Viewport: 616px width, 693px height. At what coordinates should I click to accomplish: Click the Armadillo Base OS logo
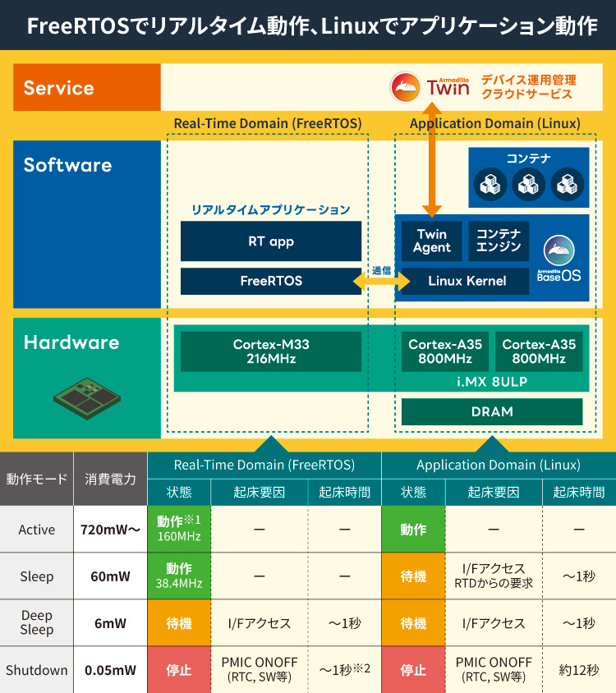tap(559, 259)
